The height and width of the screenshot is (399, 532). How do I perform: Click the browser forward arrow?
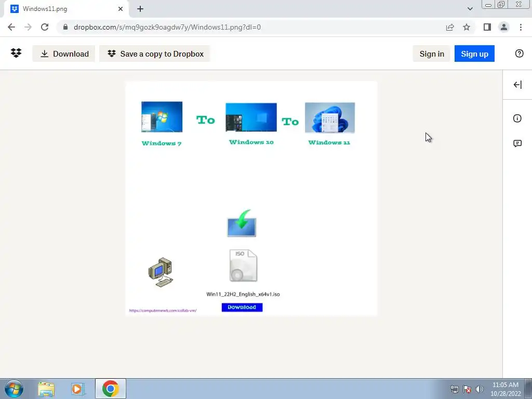tap(28, 27)
